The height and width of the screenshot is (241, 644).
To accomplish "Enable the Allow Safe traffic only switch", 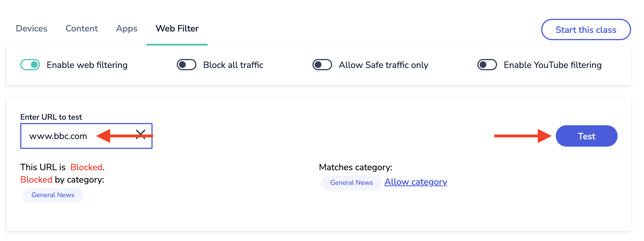I will [x=322, y=65].
